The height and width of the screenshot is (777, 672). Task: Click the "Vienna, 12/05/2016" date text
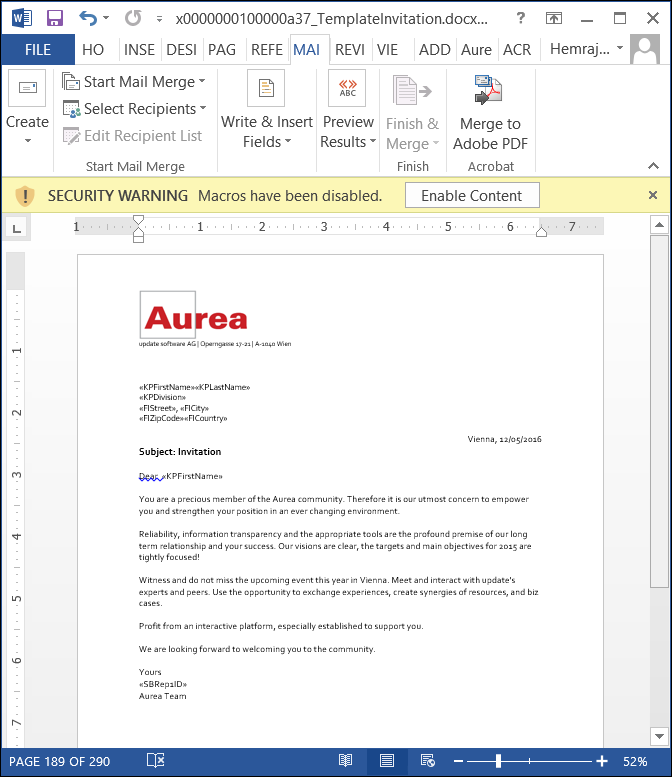click(504, 439)
